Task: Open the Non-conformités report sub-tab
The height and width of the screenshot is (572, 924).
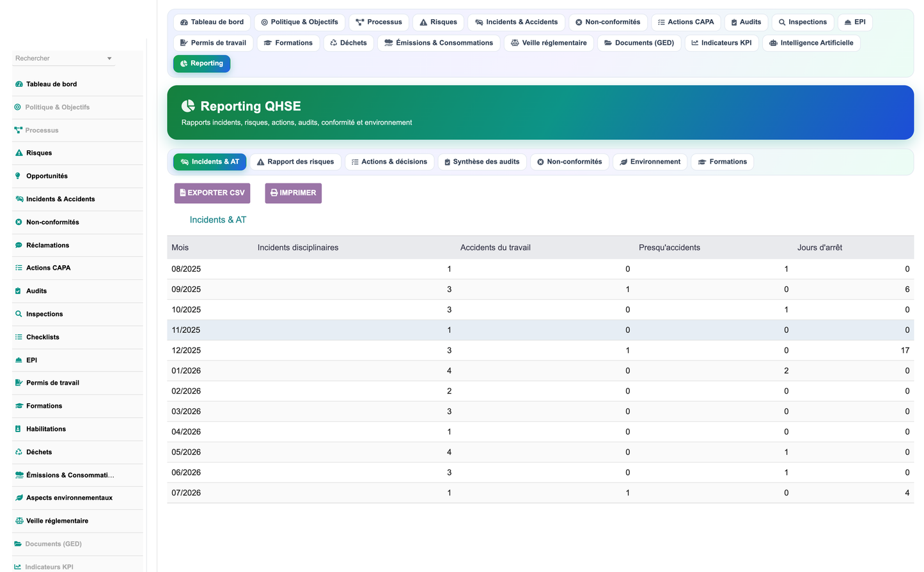Action: point(569,162)
